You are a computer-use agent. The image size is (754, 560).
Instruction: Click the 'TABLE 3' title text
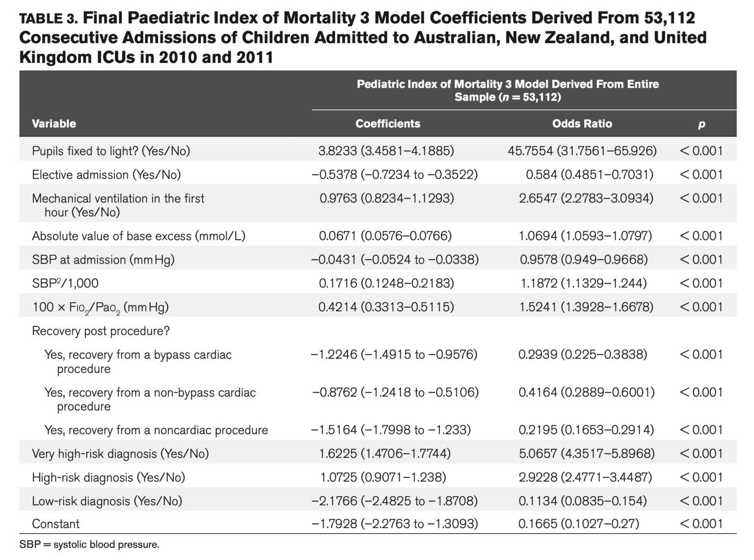tap(48, 20)
